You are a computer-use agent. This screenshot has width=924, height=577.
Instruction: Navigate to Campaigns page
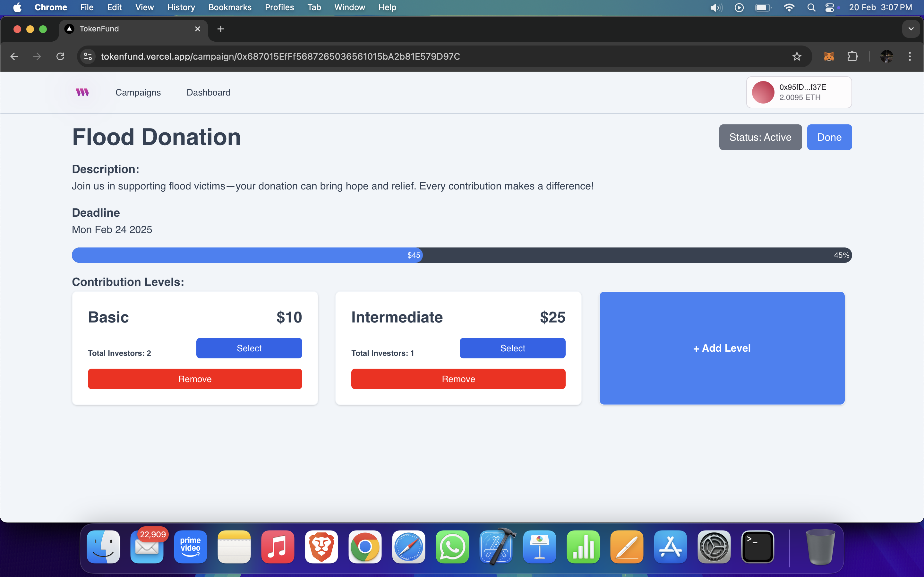click(138, 92)
